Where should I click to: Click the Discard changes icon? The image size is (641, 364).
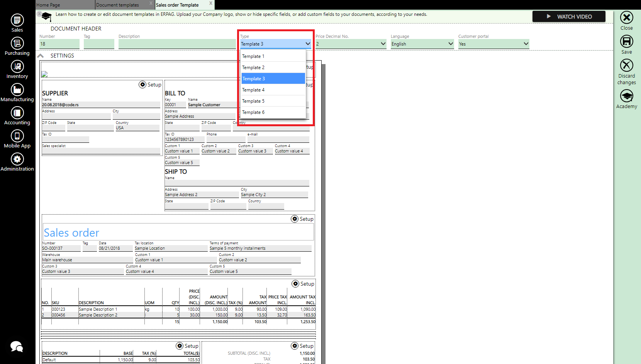pos(626,65)
